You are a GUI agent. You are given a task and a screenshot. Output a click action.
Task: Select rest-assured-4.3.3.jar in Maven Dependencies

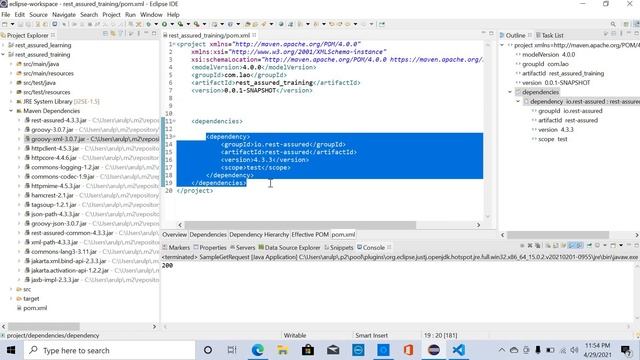coord(59,120)
